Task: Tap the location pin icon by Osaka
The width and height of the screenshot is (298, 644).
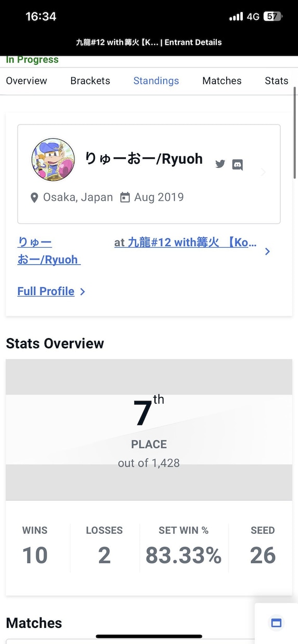Action: pyautogui.click(x=34, y=198)
